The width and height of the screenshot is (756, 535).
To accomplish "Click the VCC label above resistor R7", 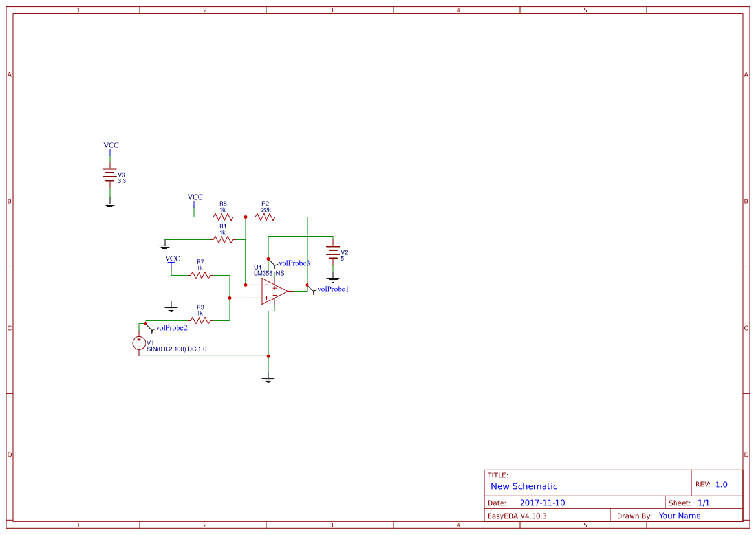I will pos(172,259).
